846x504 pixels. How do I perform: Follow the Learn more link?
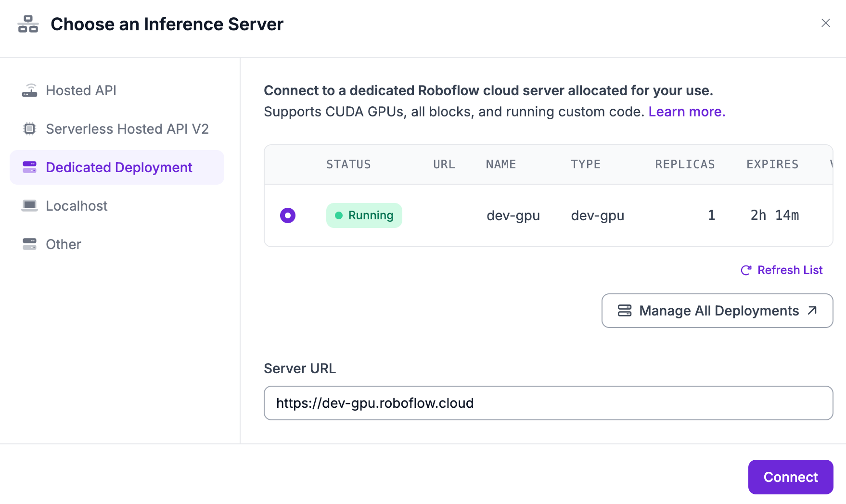pyautogui.click(x=687, y=112)
